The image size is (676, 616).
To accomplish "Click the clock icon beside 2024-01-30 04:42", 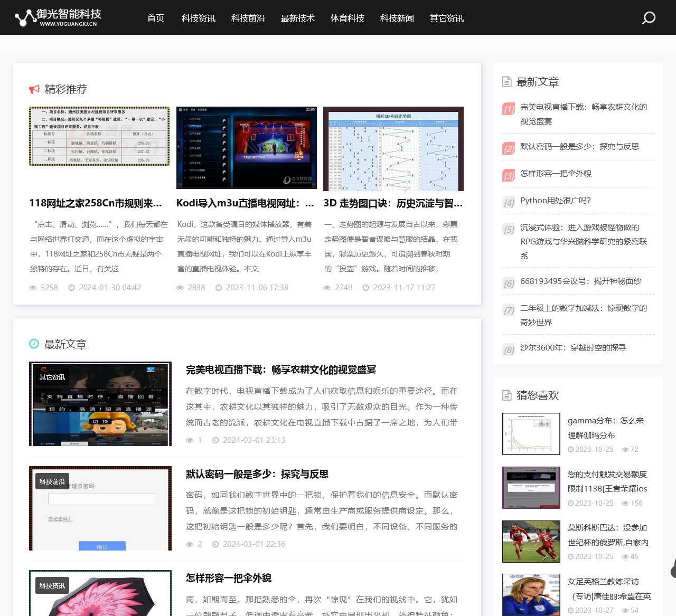I will (71, 288).
